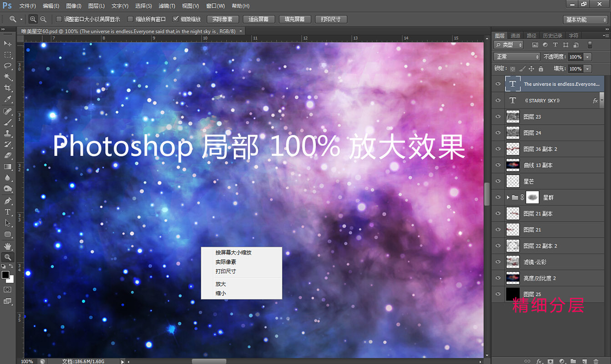Select the Clone Stamp tool
The image size is (611, 364).
(x=8, y=134)
